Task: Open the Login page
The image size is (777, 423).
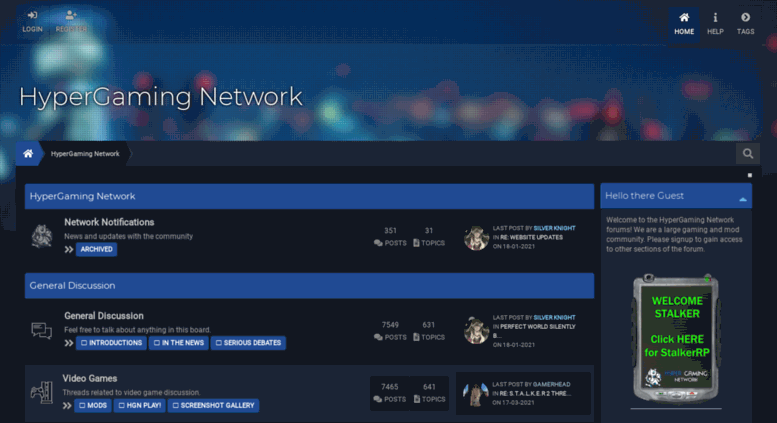Action: 32,22
